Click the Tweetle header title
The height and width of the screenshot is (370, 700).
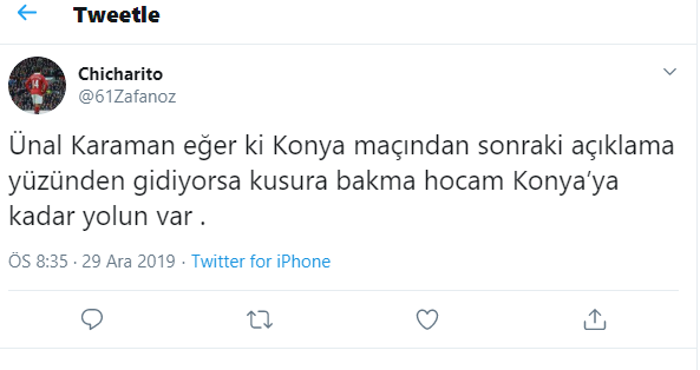pos(117,15)
